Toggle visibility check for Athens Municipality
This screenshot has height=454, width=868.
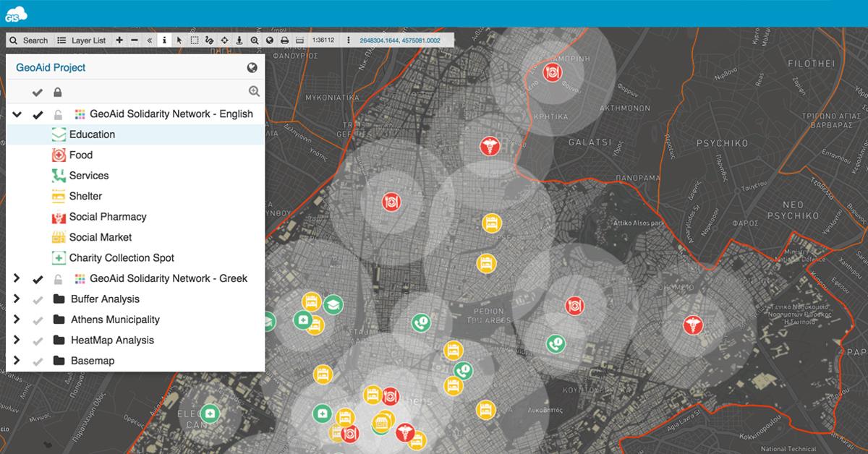38,320
